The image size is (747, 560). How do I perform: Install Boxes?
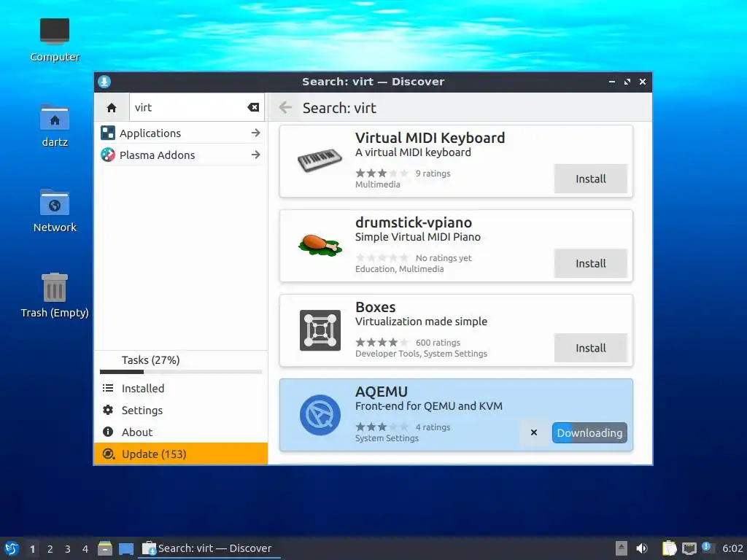pos(590,348)
